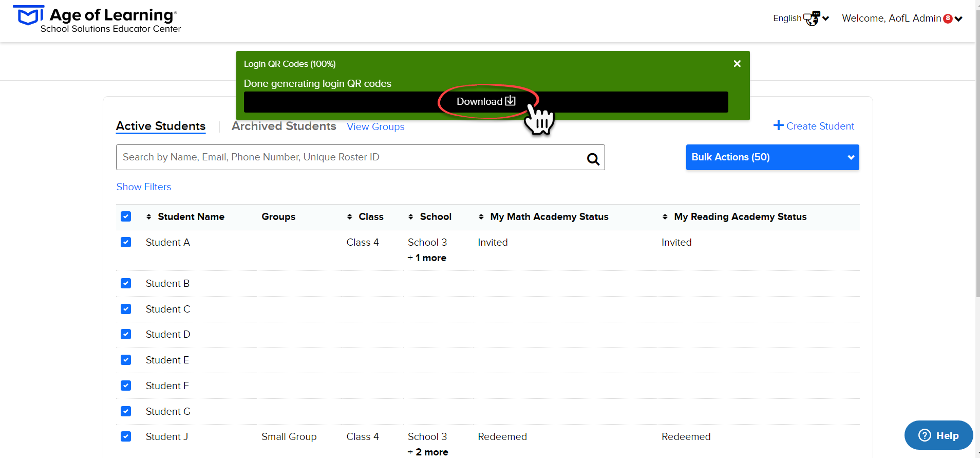Select the Active Students tab
Viewport: 980px width, 458px height.
[161, 126]
